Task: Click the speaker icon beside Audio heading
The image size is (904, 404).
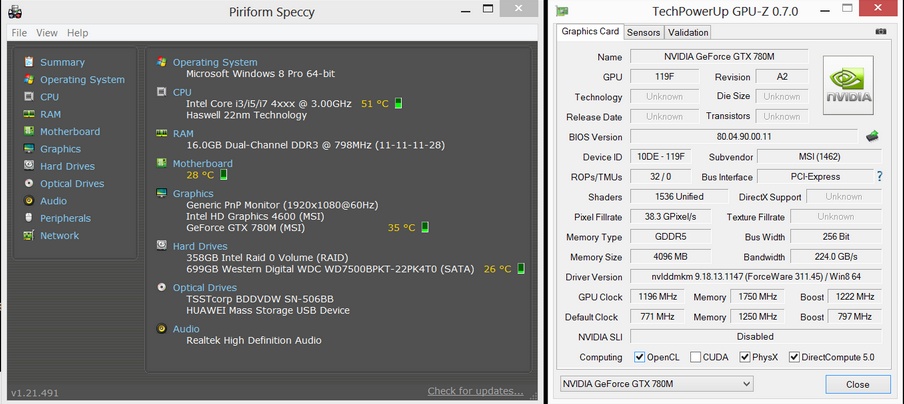Action: click(162, 329)
